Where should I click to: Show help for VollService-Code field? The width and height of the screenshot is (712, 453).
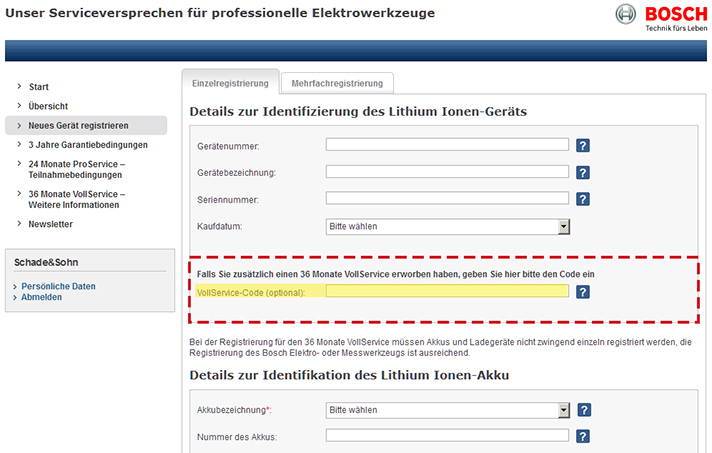point(583,292)
